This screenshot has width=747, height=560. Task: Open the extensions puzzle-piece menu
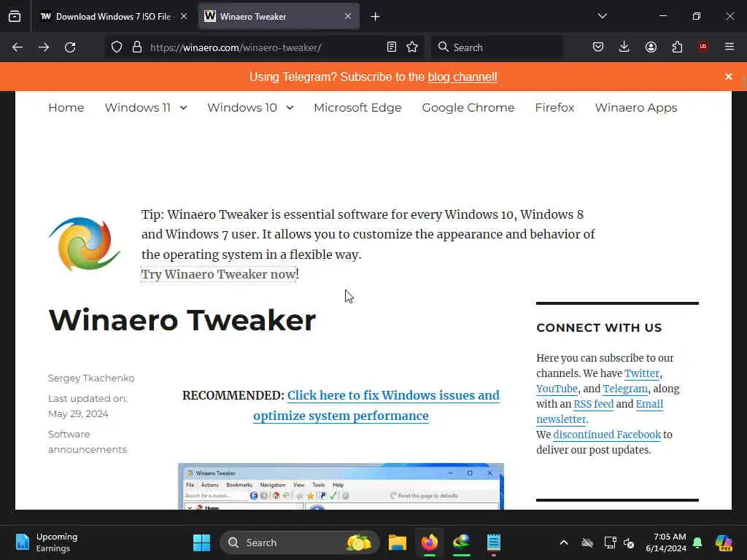677,47
